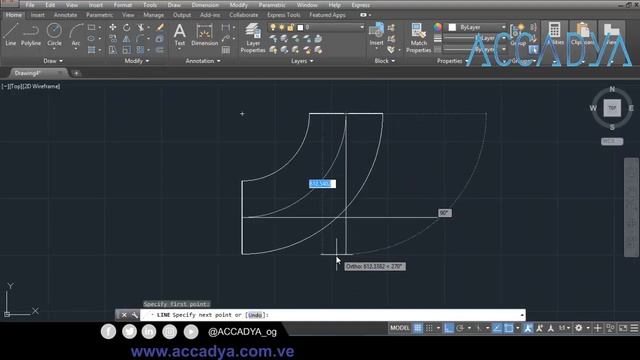Open the status bar Customization menu
The width and height of the screenshot is (640, 360).
coord(634,328)
